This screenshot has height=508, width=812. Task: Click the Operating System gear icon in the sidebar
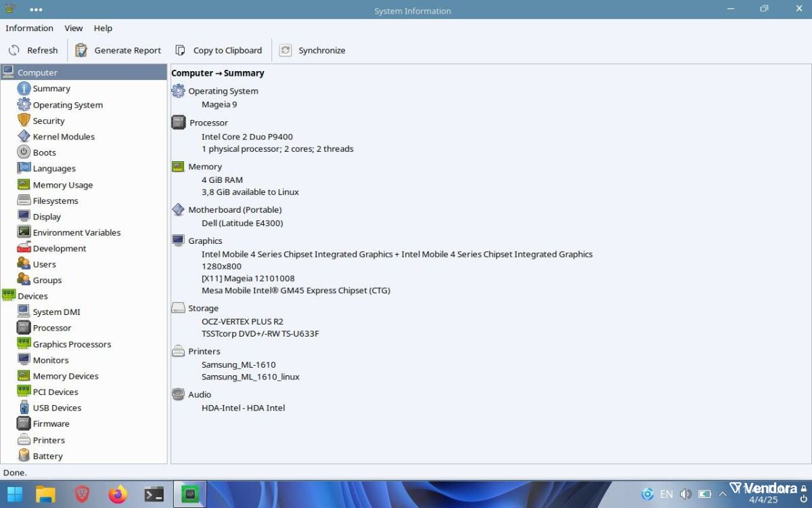coord(24,104)
